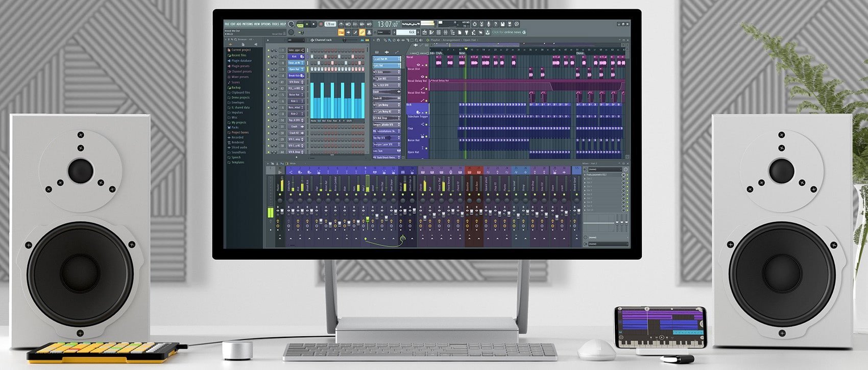The image size is (868, 370).
Task: Open the OPTIONS menu
Action: (266, 24)
